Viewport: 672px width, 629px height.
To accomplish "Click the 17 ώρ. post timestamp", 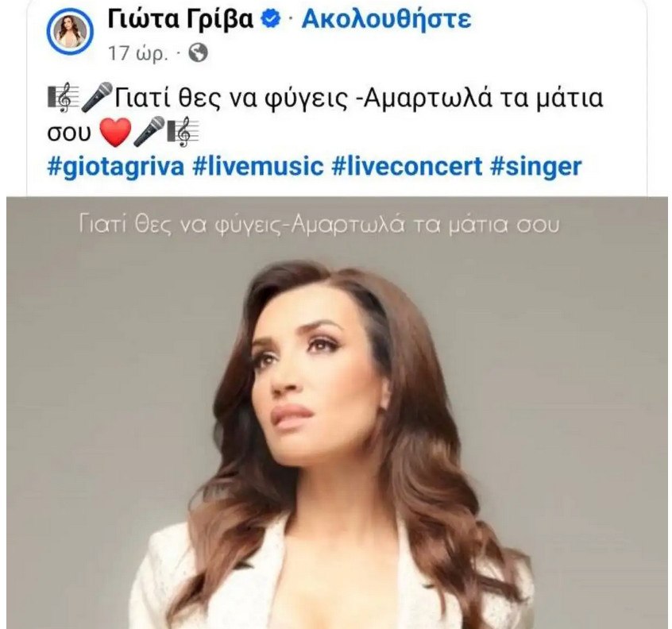I will click(x=137, y=53).
